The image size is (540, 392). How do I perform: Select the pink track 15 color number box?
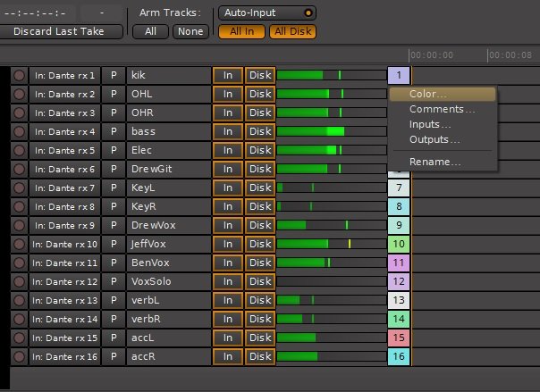[399, 338]
